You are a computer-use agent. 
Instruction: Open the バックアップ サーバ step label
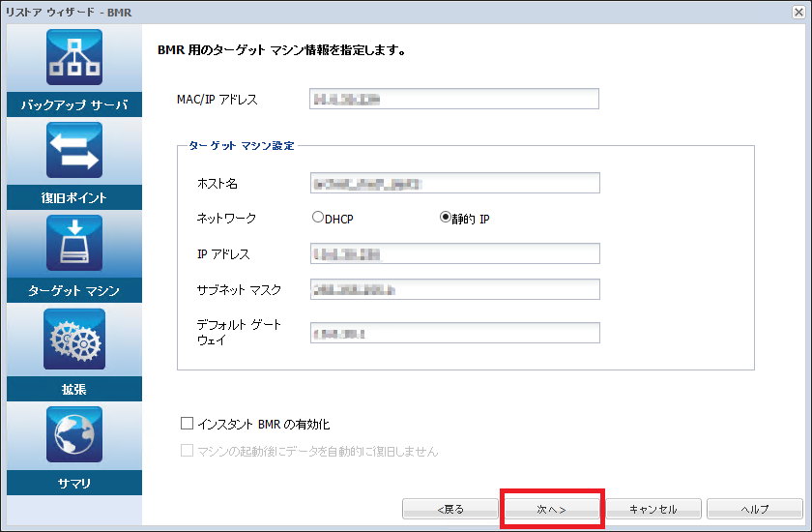pos(74,104)
